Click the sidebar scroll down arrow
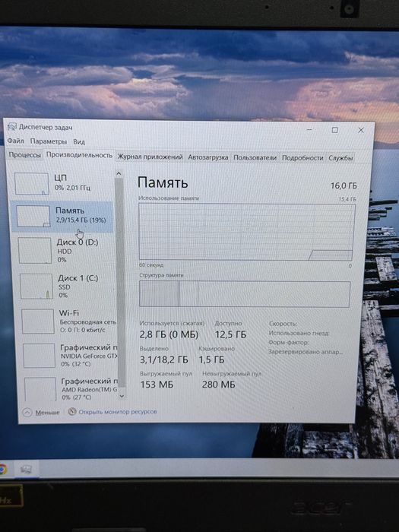 click(x=122, y=396)
